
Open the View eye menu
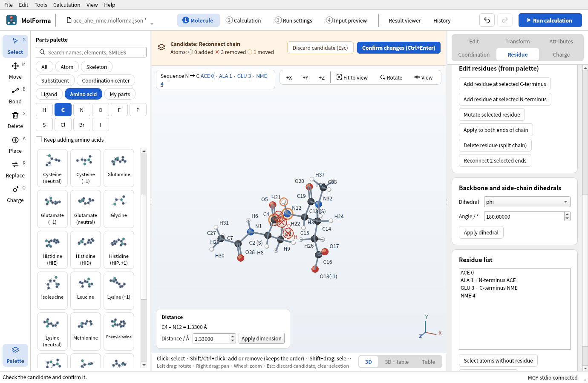(x=423, y=77)
